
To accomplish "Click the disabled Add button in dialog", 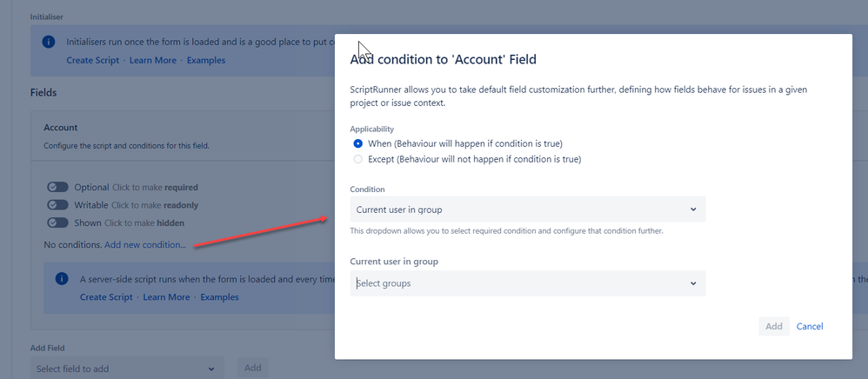I will point(774,327).
